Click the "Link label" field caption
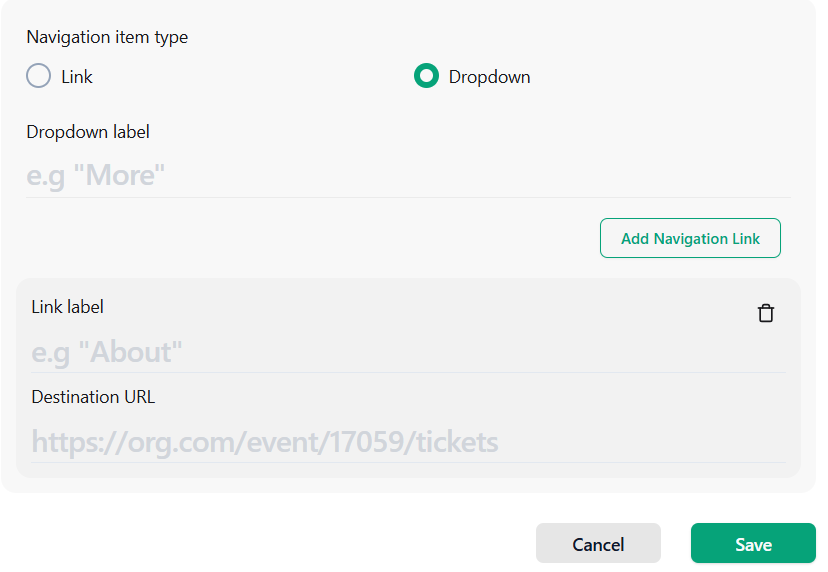This screenshot has height=572, width=828. [x=68, y=307]
